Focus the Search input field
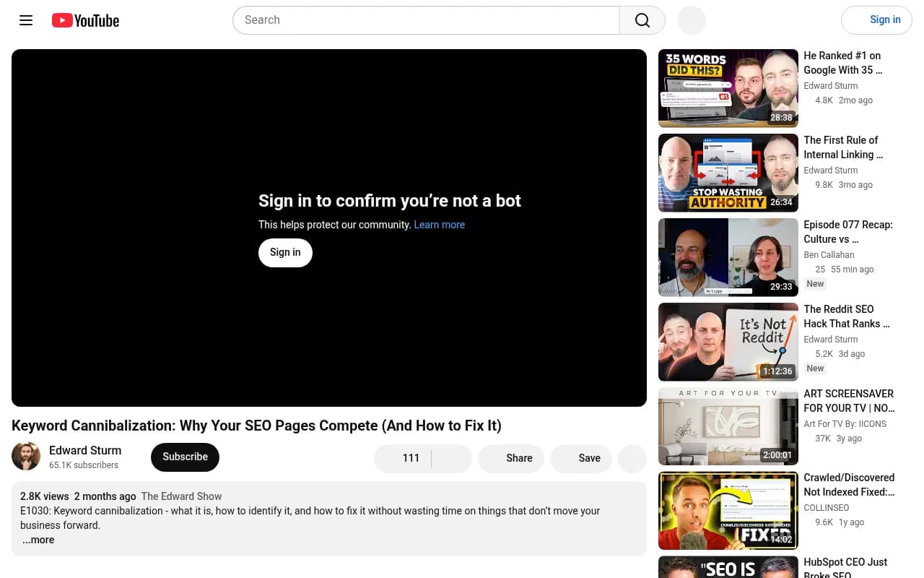The height and width of the screenshot is (578, 924). pyautogui.click(x=426, y=20)
